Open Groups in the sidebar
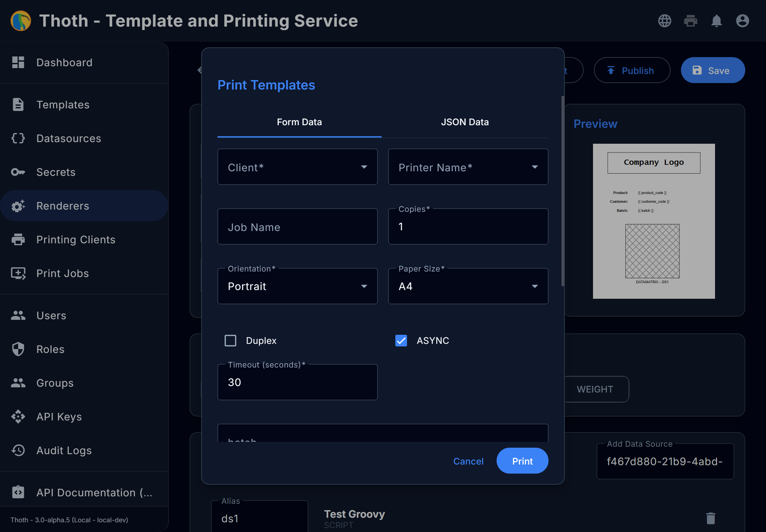This screenshot has height=532, width=766. [84, 383]
